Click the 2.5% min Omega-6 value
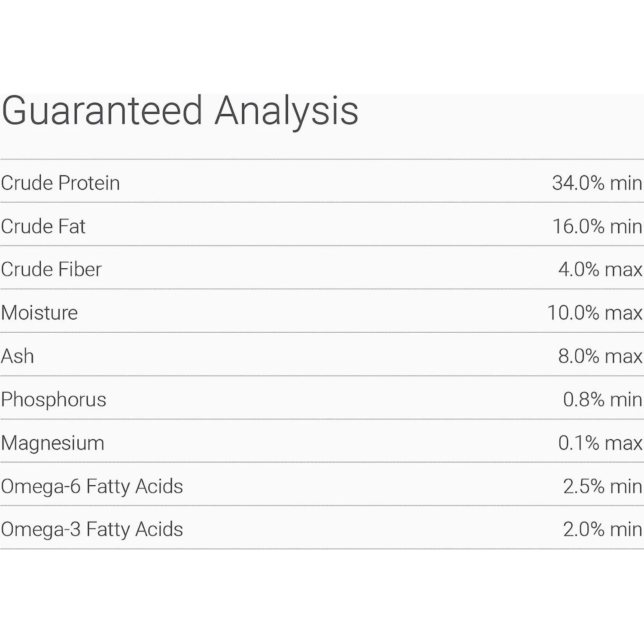This screenshot has height=644, width=644. click(x=602, y=486)
